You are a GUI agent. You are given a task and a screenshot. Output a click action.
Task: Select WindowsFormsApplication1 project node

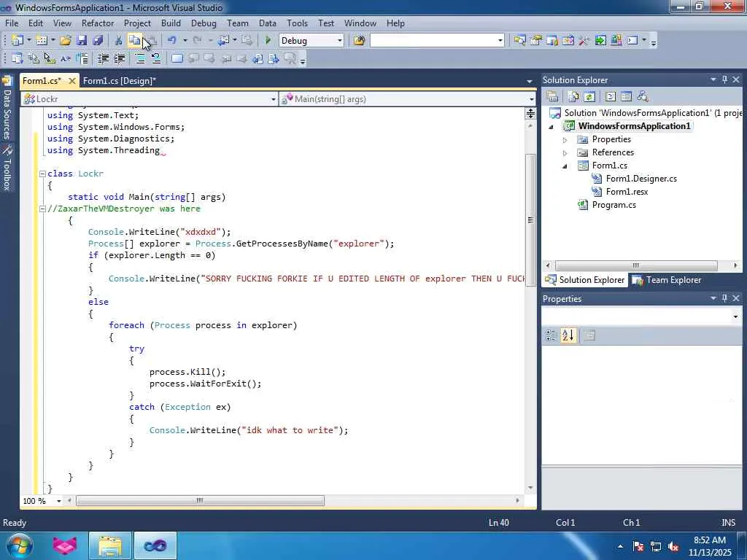tap(634, 125)
